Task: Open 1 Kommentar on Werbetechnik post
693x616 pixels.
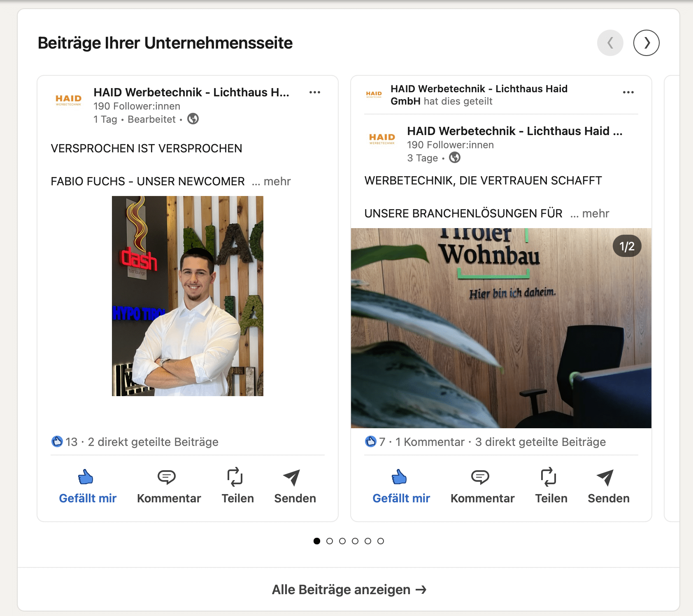Action: tap(430, 442)
